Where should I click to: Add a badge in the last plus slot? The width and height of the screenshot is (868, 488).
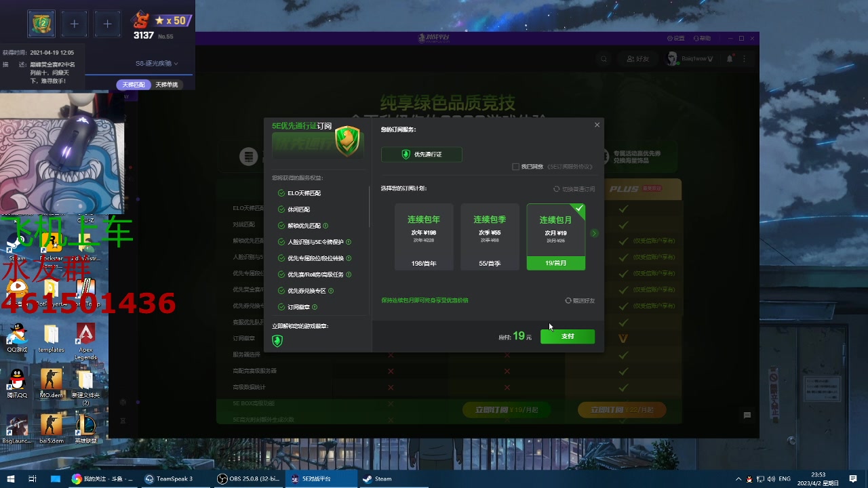(x=107, y=24)
